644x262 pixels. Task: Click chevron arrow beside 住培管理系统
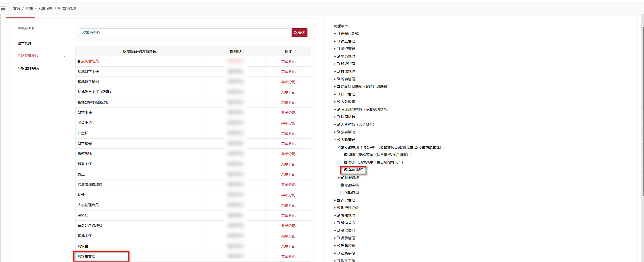coord(65,56)
